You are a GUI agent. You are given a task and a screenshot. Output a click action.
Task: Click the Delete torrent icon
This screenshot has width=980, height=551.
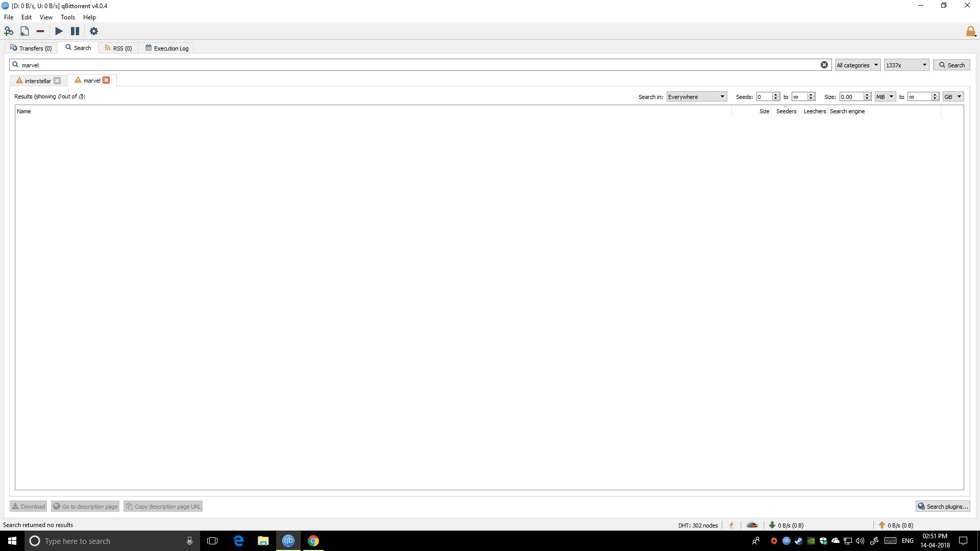[40, 31]
